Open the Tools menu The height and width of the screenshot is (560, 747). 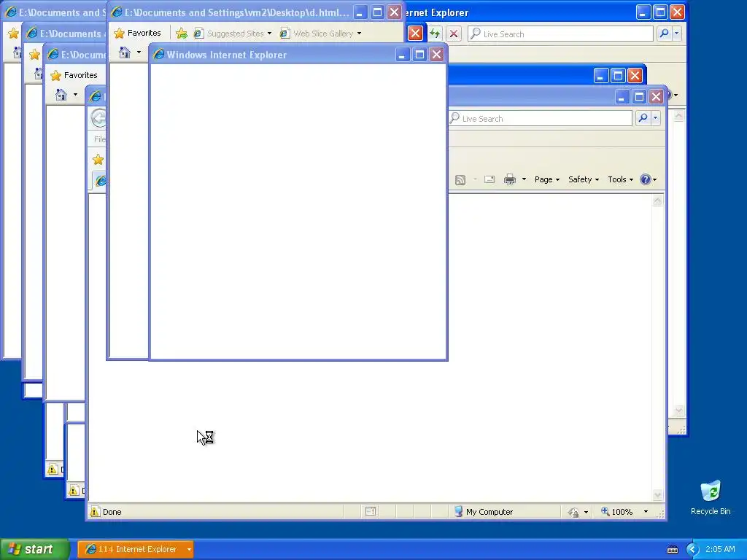(x=620, y=179)
